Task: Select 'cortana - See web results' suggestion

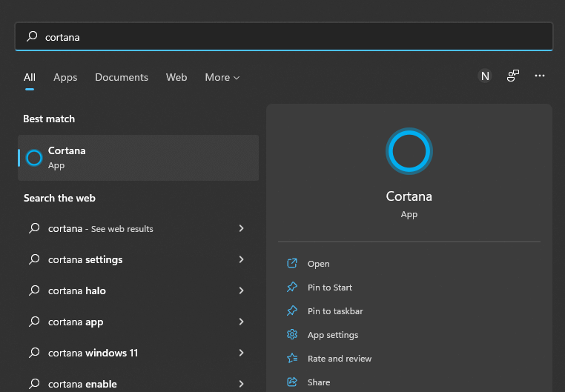Action: click(x=138, y=228)
